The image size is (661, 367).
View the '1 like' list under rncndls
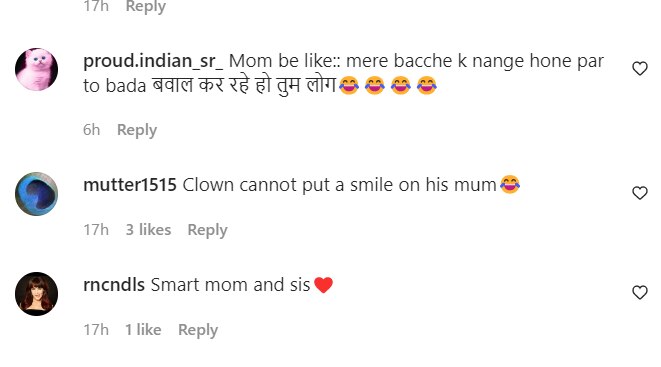(x=143, y=329)
